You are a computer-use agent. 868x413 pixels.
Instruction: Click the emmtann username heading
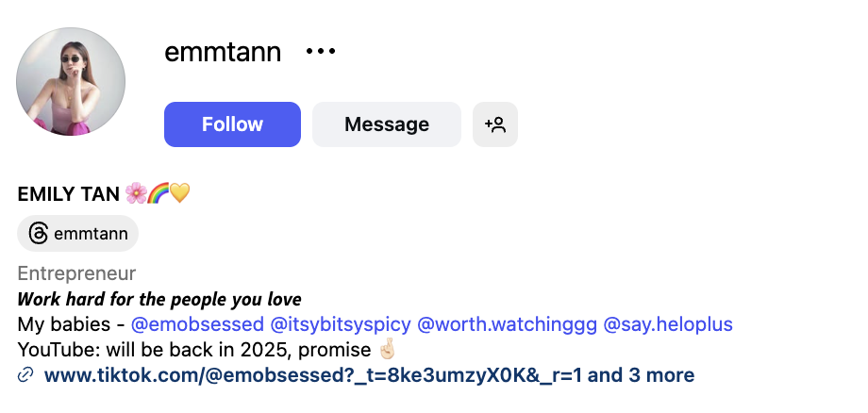223,52
